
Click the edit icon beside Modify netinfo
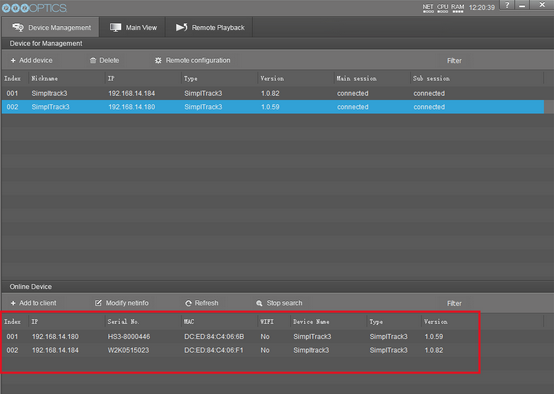click(98, 303)
